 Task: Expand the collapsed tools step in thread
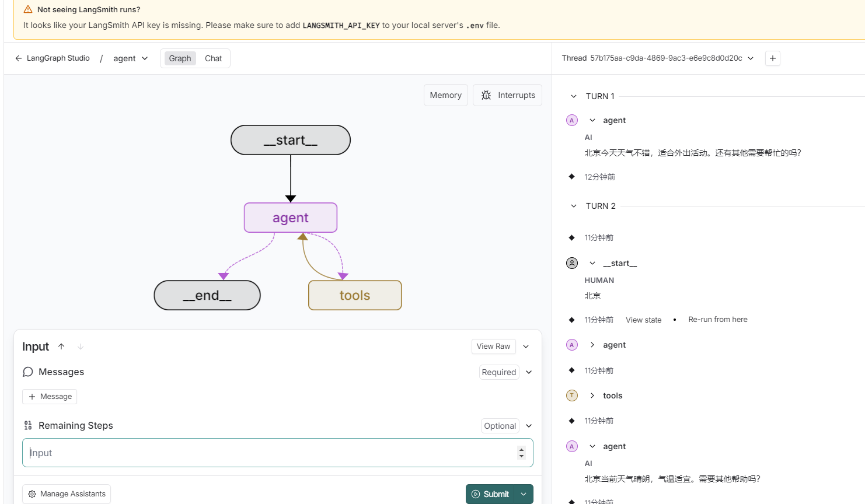point(592,395)
